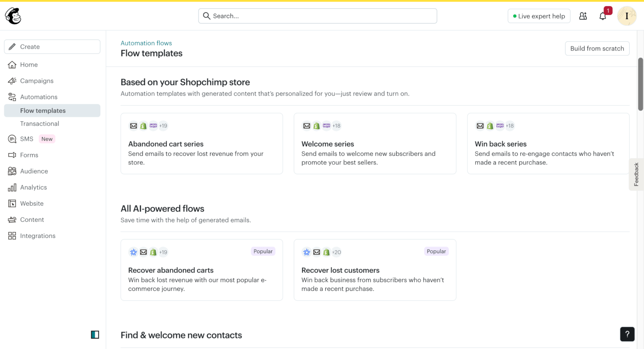Click 'All AI-powered flows' heading
The width and height of the screenshot is (644, 349).
coord(162,209)
